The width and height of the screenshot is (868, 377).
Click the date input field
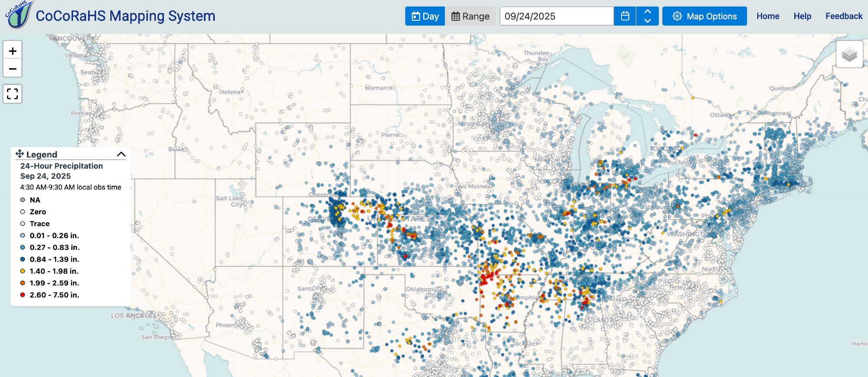click(556, 16)
